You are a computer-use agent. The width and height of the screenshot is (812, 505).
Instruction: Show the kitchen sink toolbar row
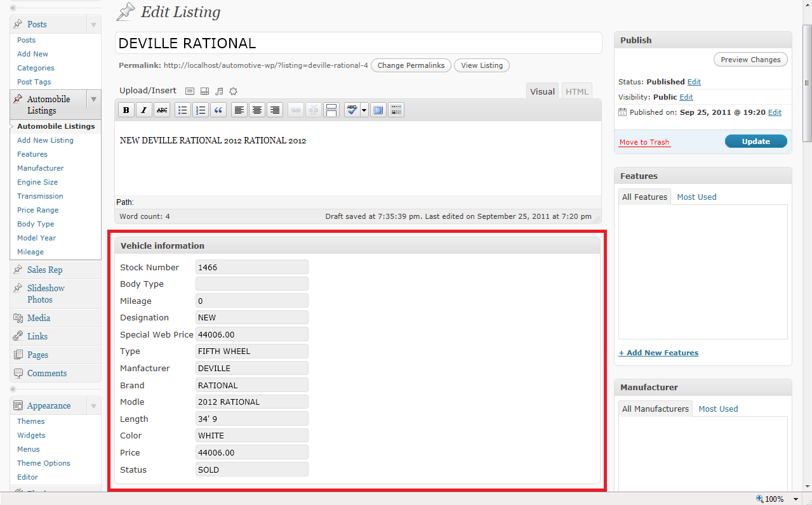[x=396, y=110]
